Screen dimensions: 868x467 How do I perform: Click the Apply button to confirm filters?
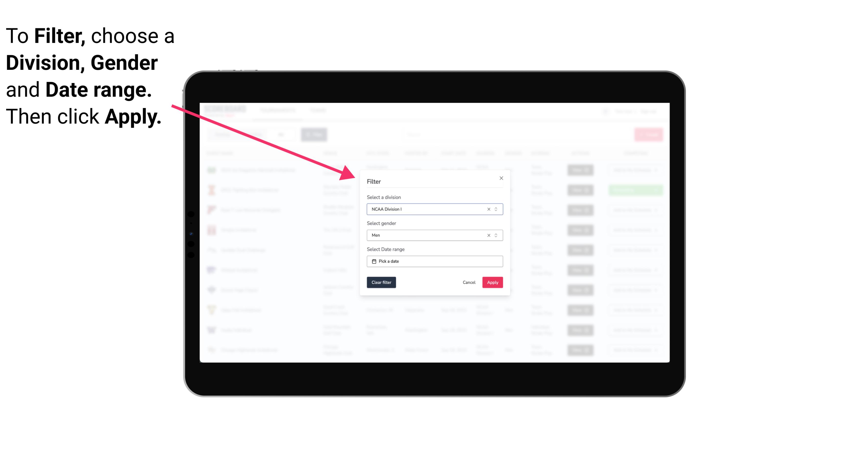point(492,283)
